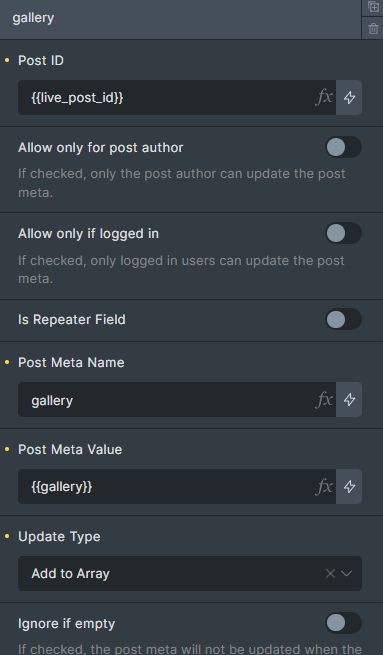This screenshot has height=655, width=383.
Task: Turn on Is Repeater Field switch
Action: [x=343, y=319]
